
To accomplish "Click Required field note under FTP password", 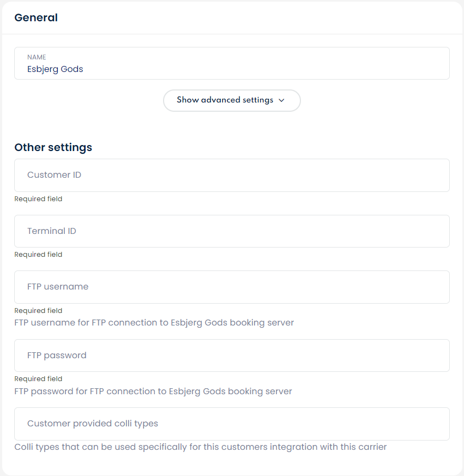I will (38, 379).
